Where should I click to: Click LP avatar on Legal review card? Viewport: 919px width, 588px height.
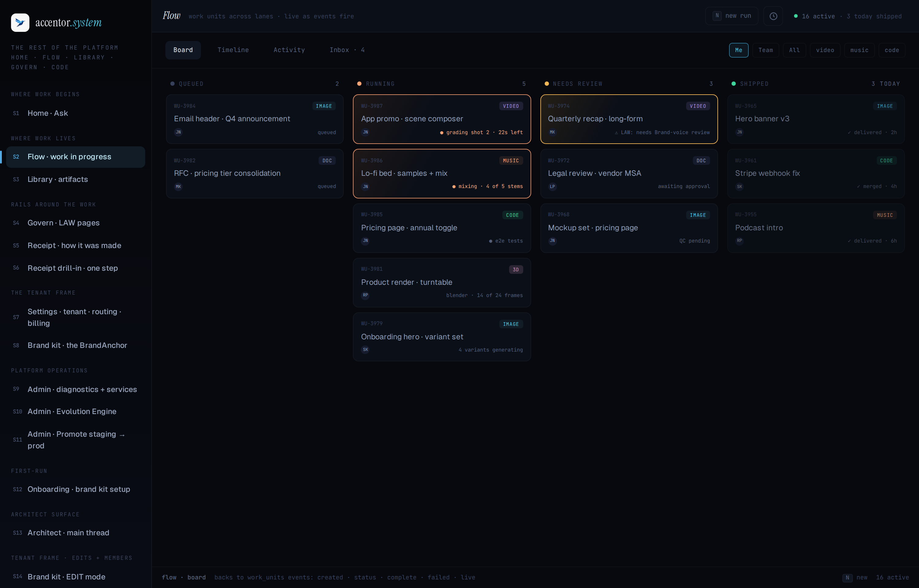552,187
